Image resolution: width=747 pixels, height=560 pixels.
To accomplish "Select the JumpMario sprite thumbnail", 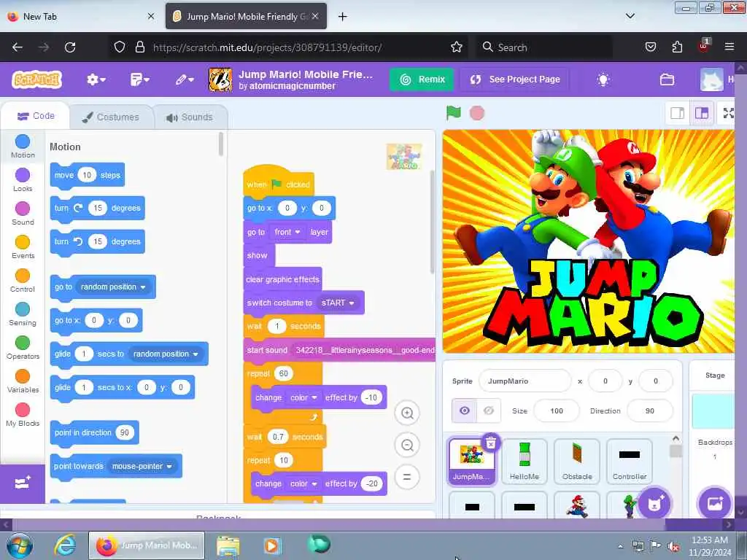I will 471,461.
